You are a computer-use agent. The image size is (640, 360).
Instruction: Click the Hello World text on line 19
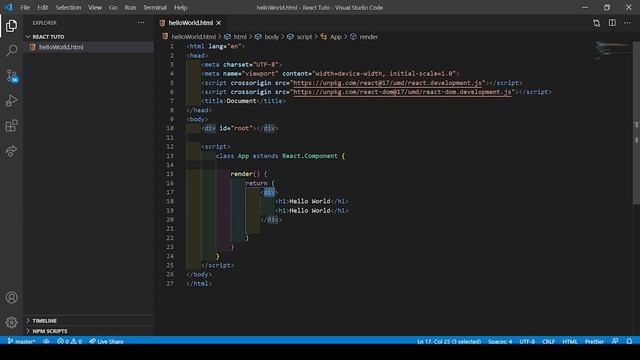310,211
